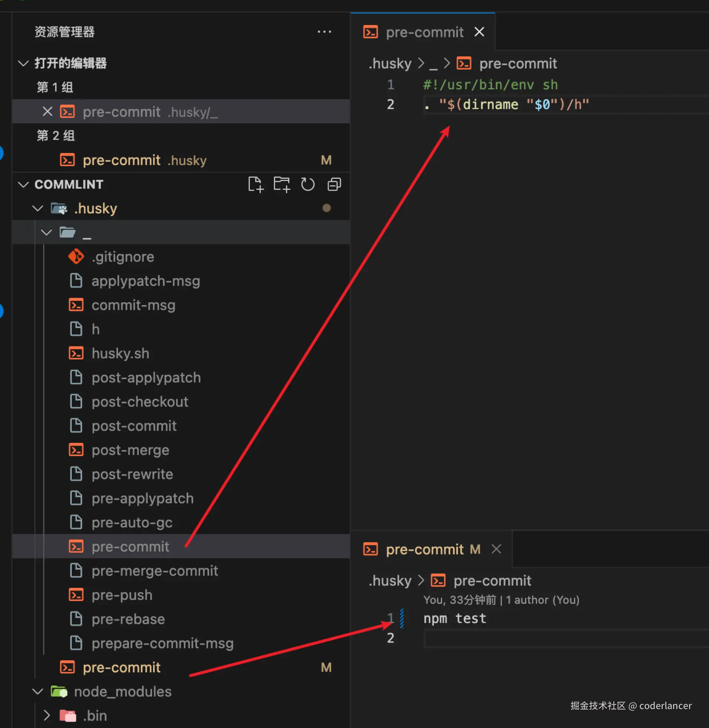This screenshot has width=709, height=728.
Task: Open the explorer's three-dot more actions menu
Action: [324, 32]
